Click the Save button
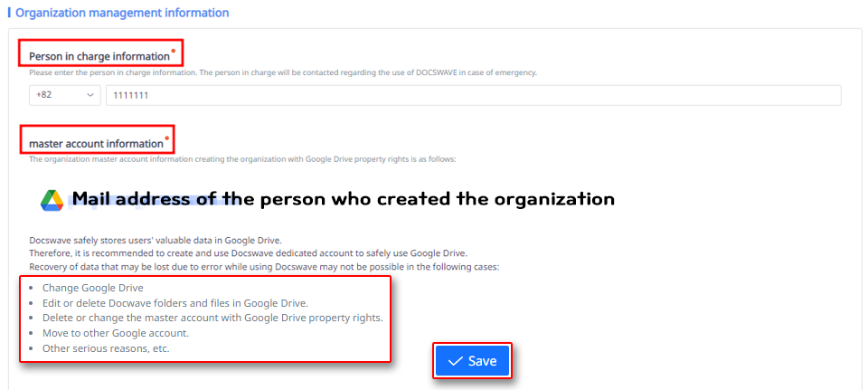The image size is (868, 390). pos(472,361)
